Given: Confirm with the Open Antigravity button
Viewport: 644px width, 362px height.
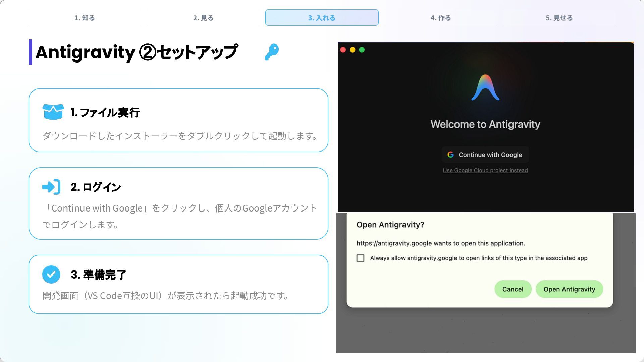Looking at the screenshot, I should point(569,289).
